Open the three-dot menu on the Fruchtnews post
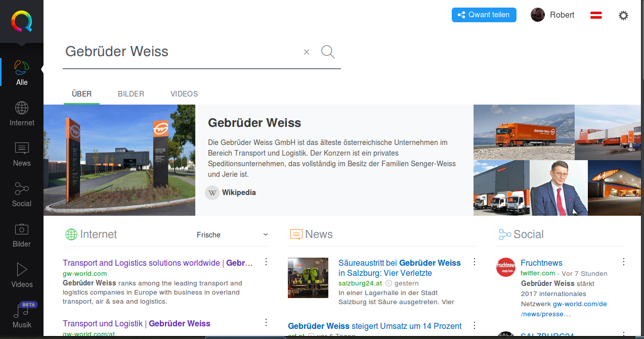This screenshot has width=644, height=339. (x=623, y=262)
